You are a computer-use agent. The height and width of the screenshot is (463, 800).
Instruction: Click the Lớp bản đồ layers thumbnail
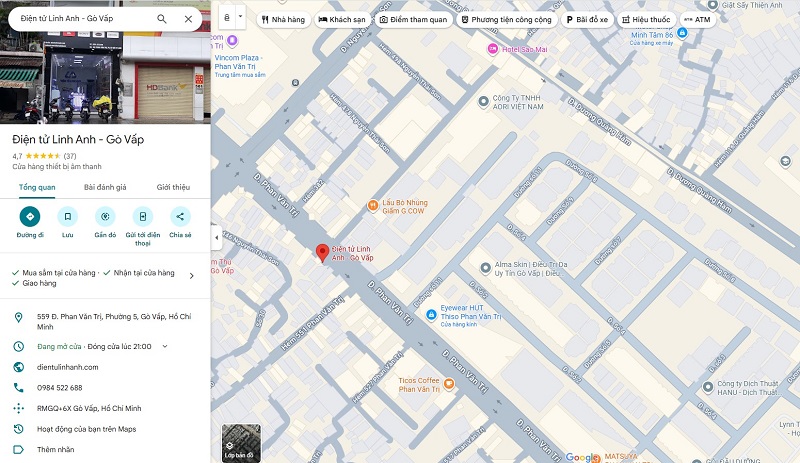click(241, 443)
